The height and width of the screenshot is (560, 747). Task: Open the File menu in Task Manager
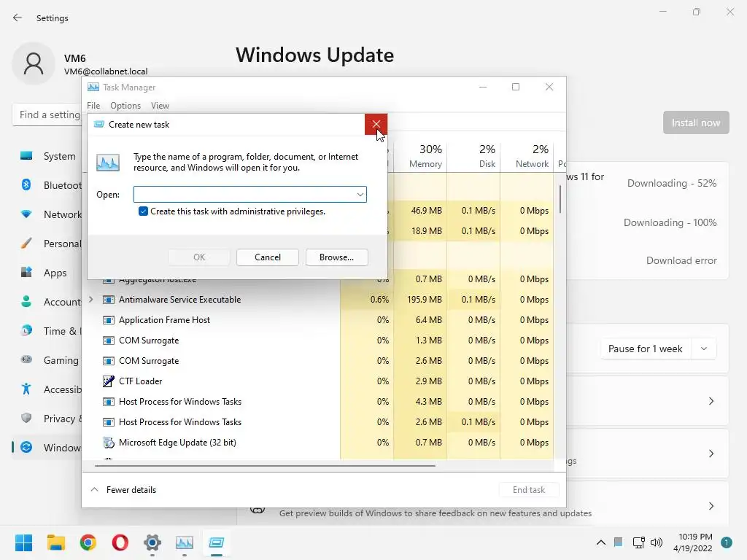coord(93,106)
